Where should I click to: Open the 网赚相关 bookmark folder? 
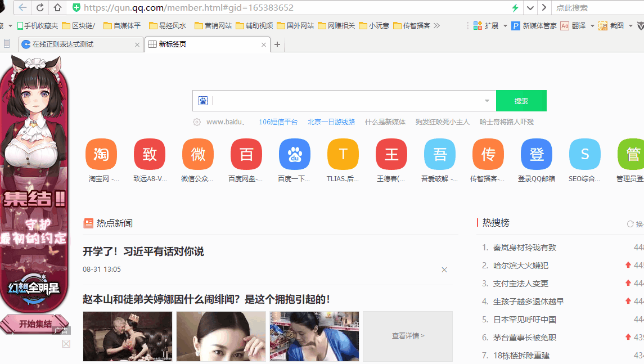pos(336,25)
